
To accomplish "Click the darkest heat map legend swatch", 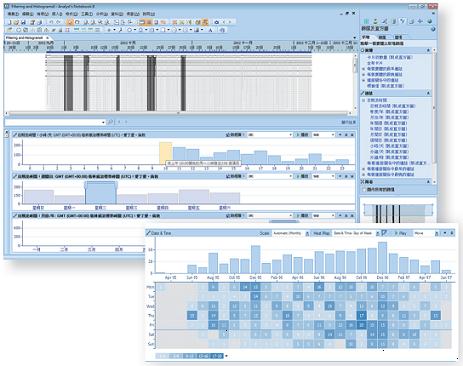I will coord(217,356).
